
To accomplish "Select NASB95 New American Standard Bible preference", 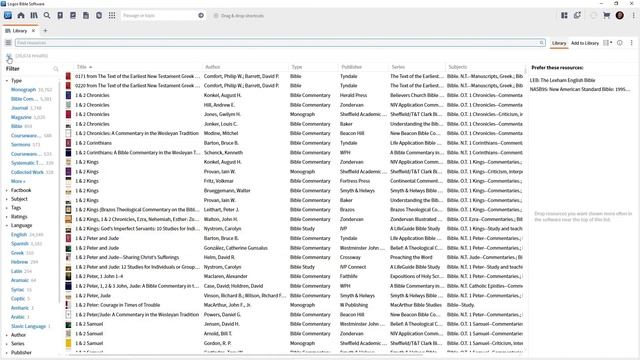I will 580,89.
